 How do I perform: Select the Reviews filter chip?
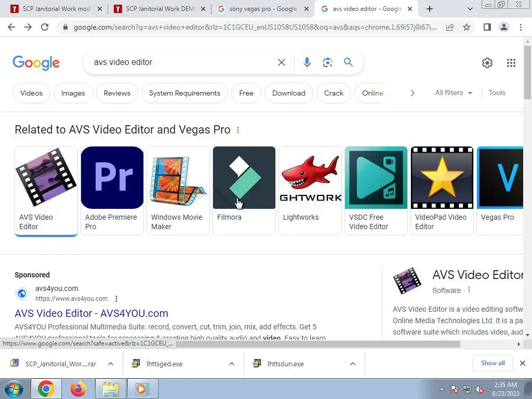(117, 93)
